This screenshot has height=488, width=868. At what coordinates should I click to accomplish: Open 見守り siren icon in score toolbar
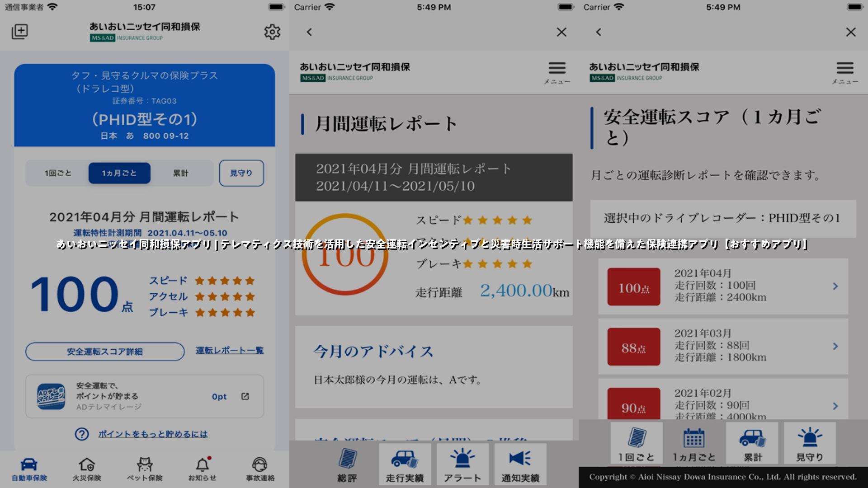(810, 443)
